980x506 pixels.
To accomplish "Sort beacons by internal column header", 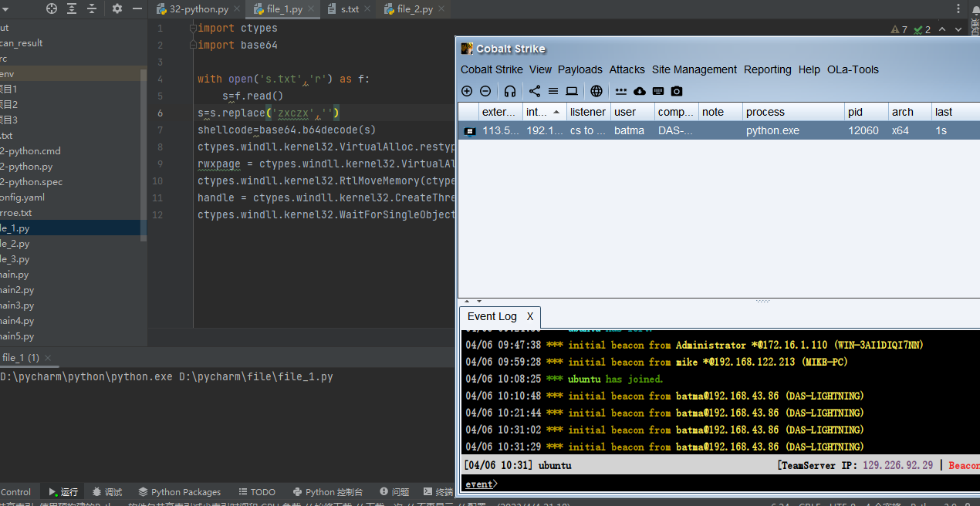I will (x=545, y=112).
